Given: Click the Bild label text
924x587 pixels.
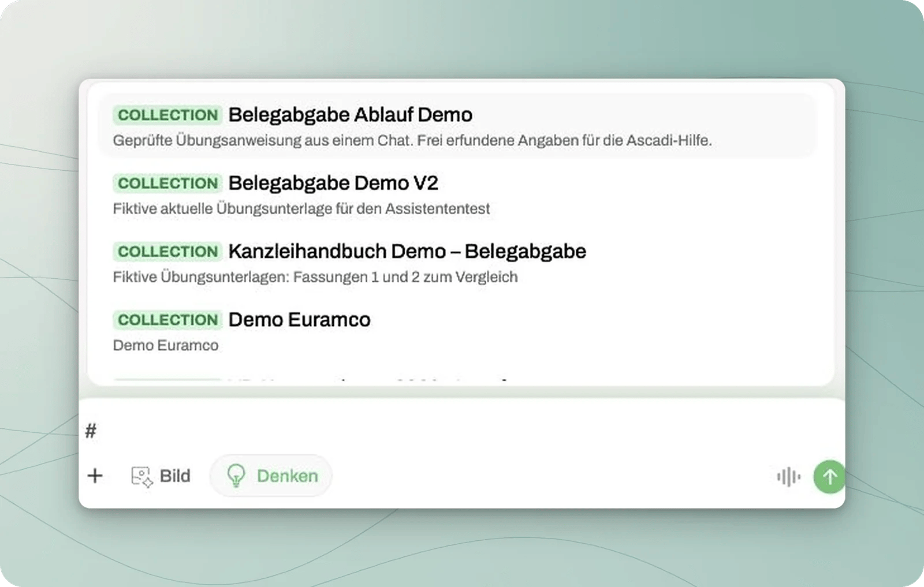Looking at the screenshot, I should [x=175, y=476].
